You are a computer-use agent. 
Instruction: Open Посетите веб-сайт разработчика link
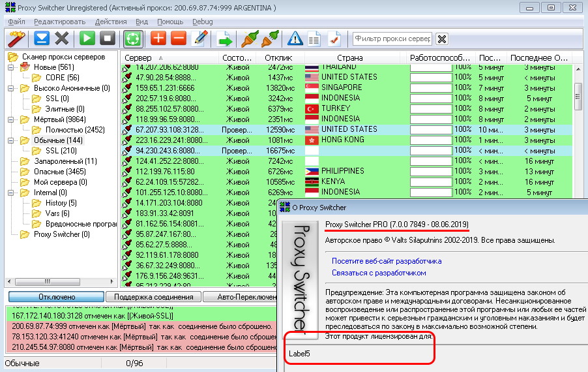pyautogui.click(x=387, y=261)
